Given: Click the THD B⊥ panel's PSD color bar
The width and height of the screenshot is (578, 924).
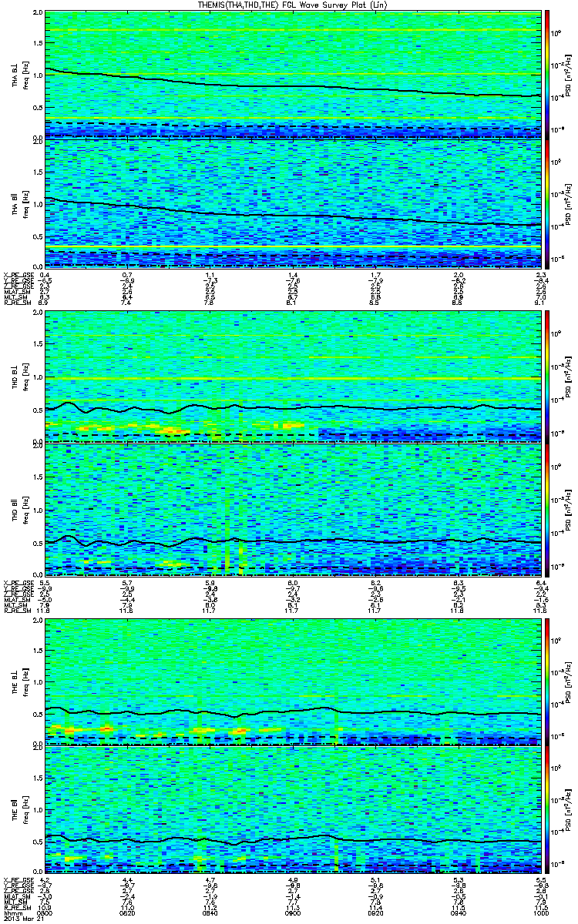Looking at the screenshot, I should [x=548, y=375].
